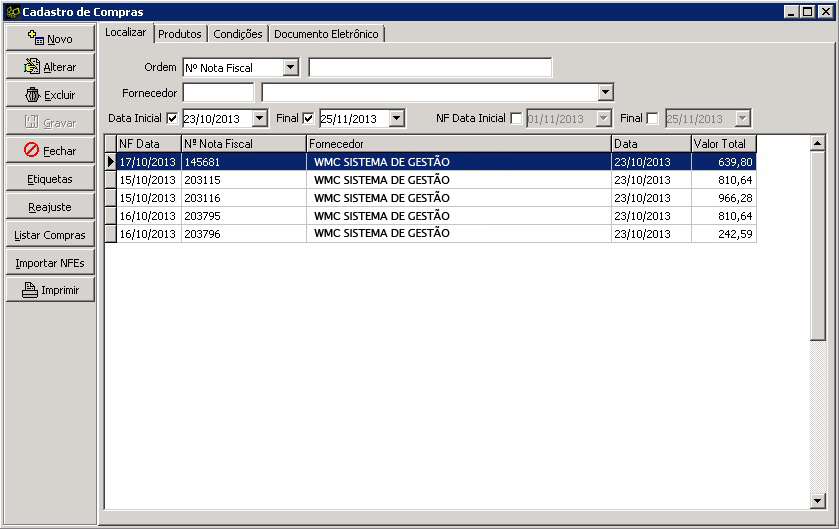Open the Documento Eletrônico tab
839x529 pixels.
tap(326, 34)
